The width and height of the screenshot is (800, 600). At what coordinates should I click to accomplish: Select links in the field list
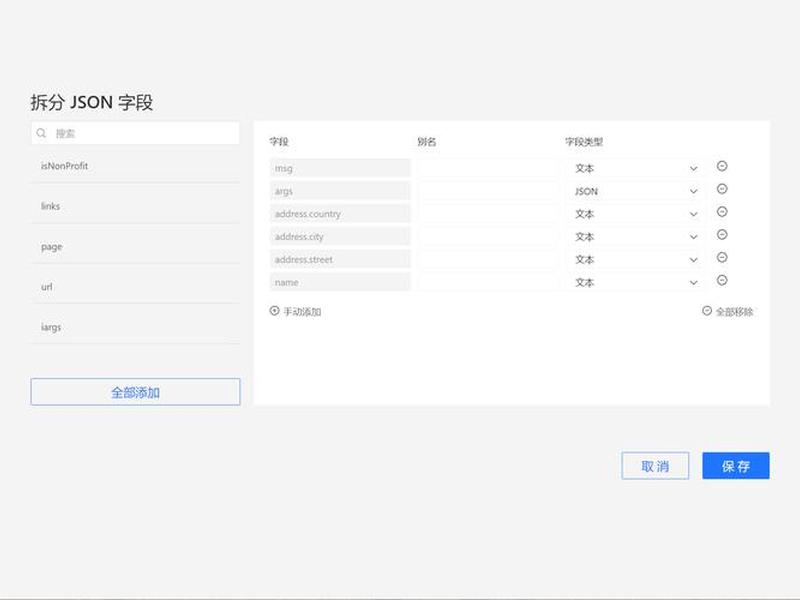(x=135, y=206)
